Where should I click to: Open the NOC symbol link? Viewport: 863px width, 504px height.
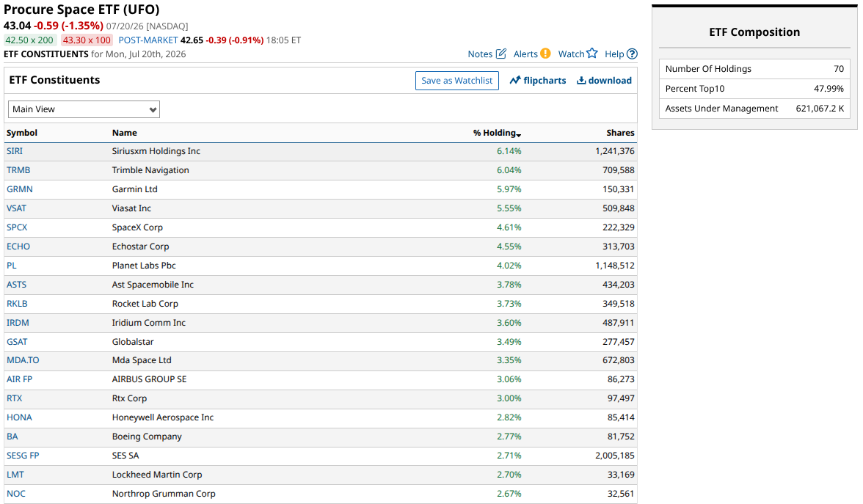tap(16, 494)
